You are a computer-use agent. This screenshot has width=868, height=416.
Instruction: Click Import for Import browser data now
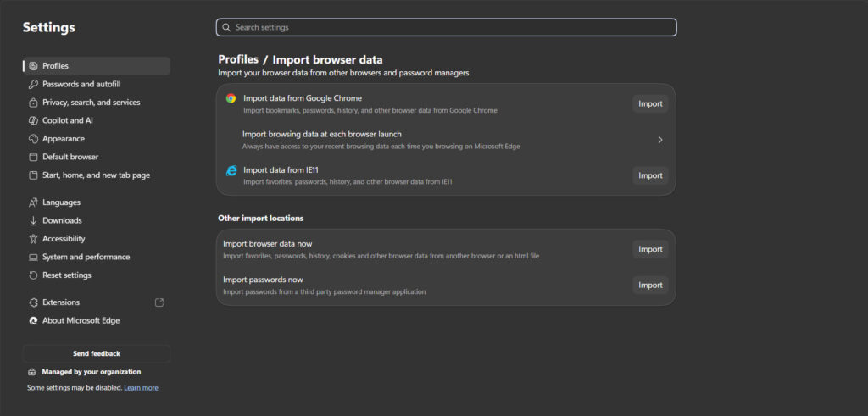[x=650, y=249]
